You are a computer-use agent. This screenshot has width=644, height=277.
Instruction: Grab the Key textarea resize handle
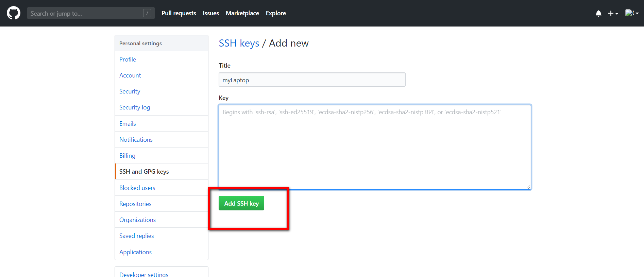[528, 187]
